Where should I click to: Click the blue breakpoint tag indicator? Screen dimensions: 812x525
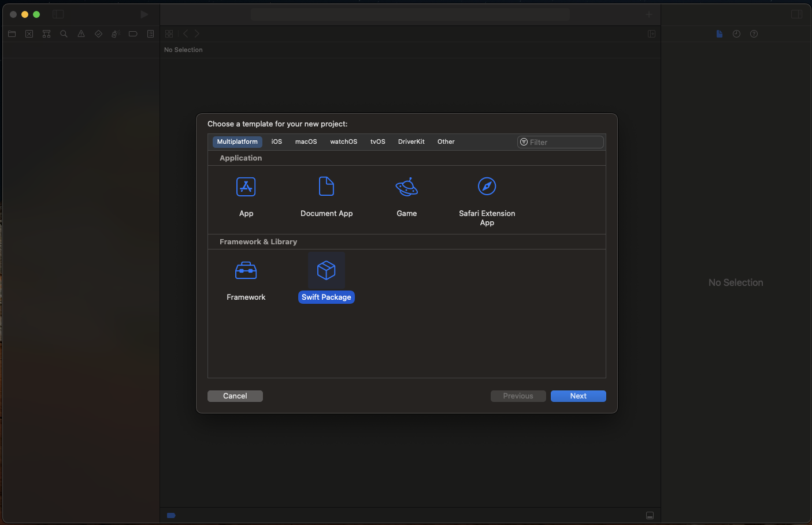[x=171, y=515]
